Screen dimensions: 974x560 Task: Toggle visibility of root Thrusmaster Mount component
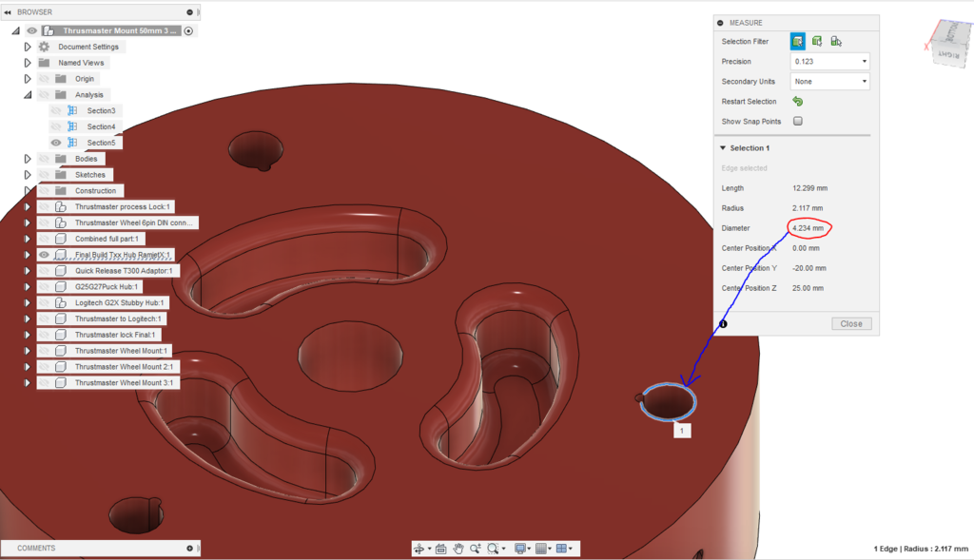(31, 30)
